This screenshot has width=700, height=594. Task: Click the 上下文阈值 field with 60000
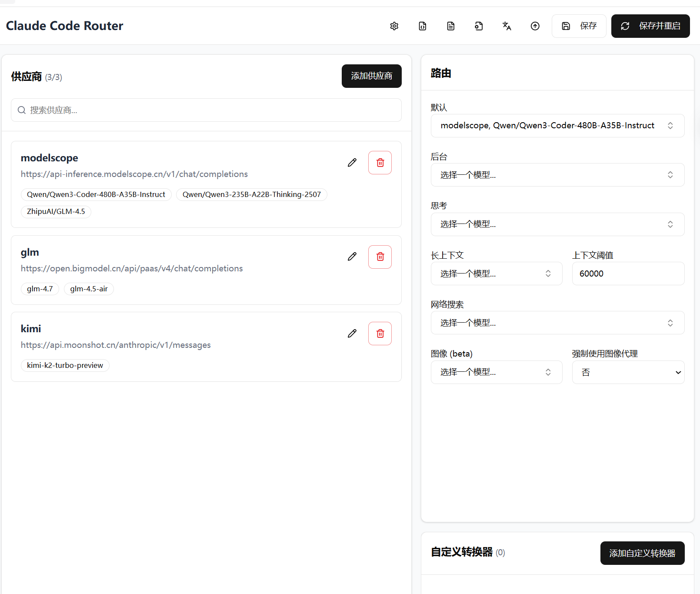pos(628,274)
